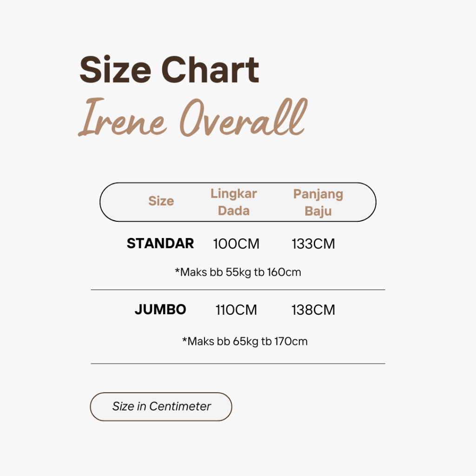Click the 138CM length measurement
476x476 pixels.
tap(313, 310)
